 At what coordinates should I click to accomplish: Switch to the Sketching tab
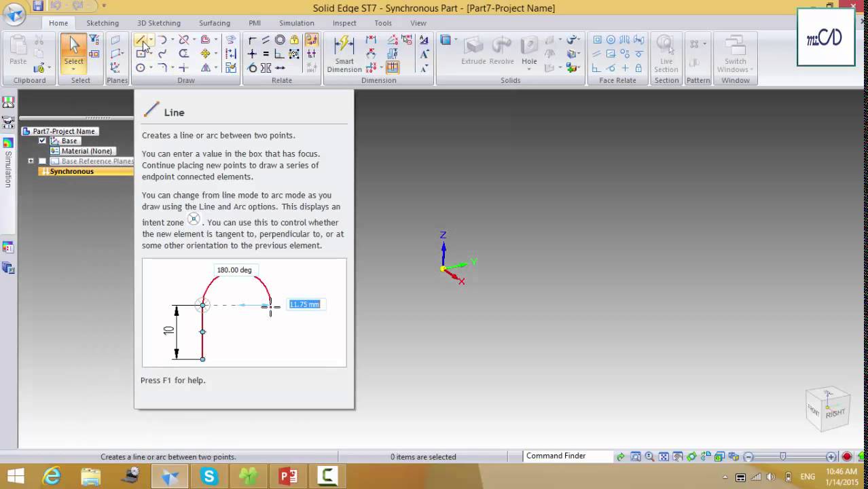pyautogui.click(x=103, y=23)
